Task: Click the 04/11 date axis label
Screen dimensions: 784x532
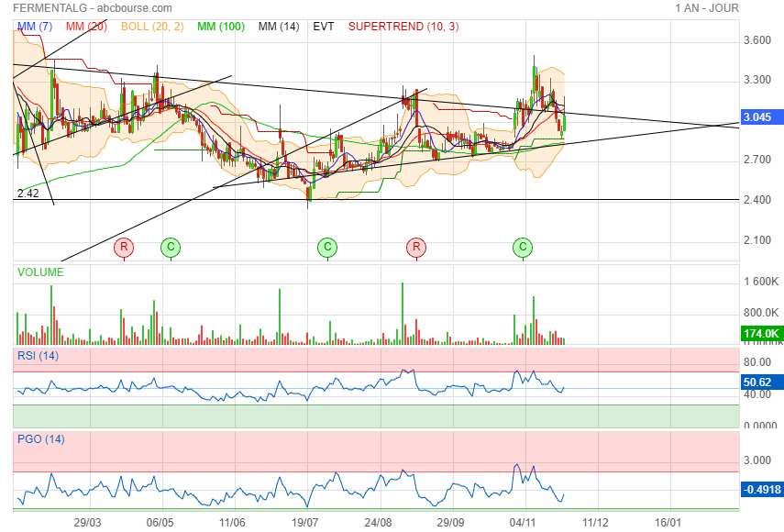Action: 523,523
